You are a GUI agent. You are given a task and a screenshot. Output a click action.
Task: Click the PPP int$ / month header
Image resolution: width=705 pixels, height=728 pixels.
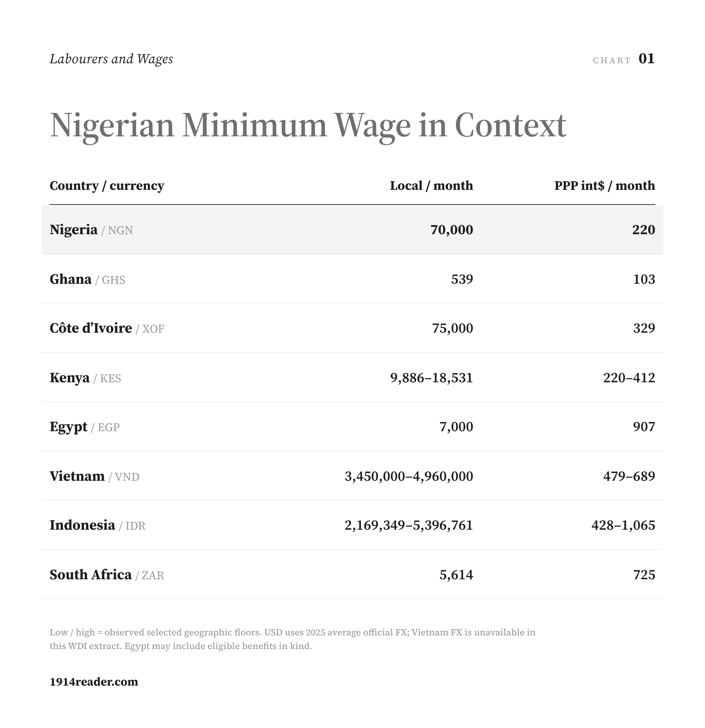pyautogui.click(x=605, y=185)
